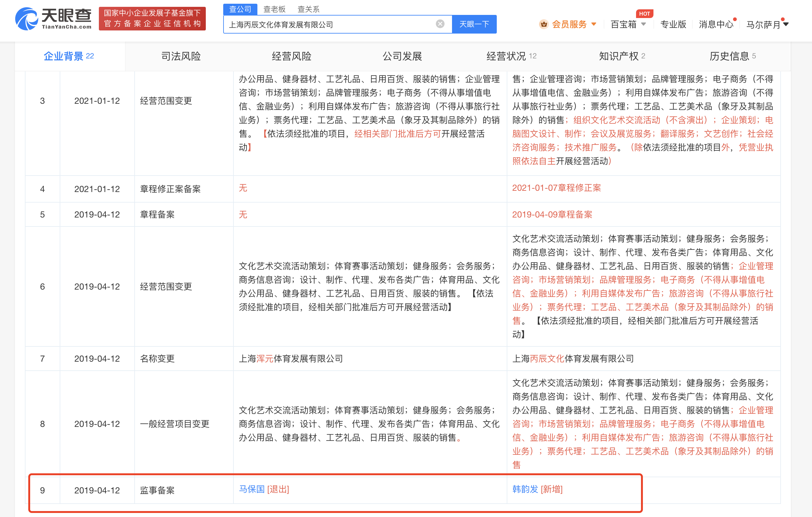Click the red 无 in row 4

click(x=243, y=188)
